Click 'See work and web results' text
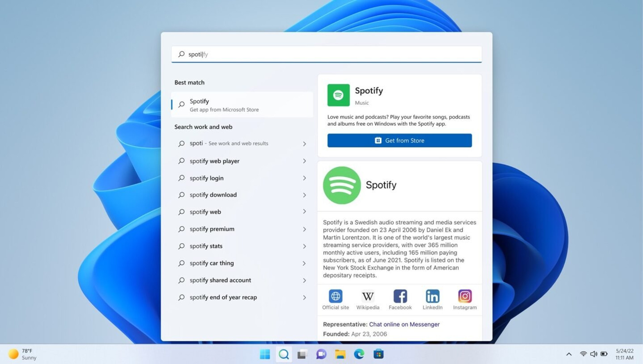The image size is (643, 364). (238, 143)
